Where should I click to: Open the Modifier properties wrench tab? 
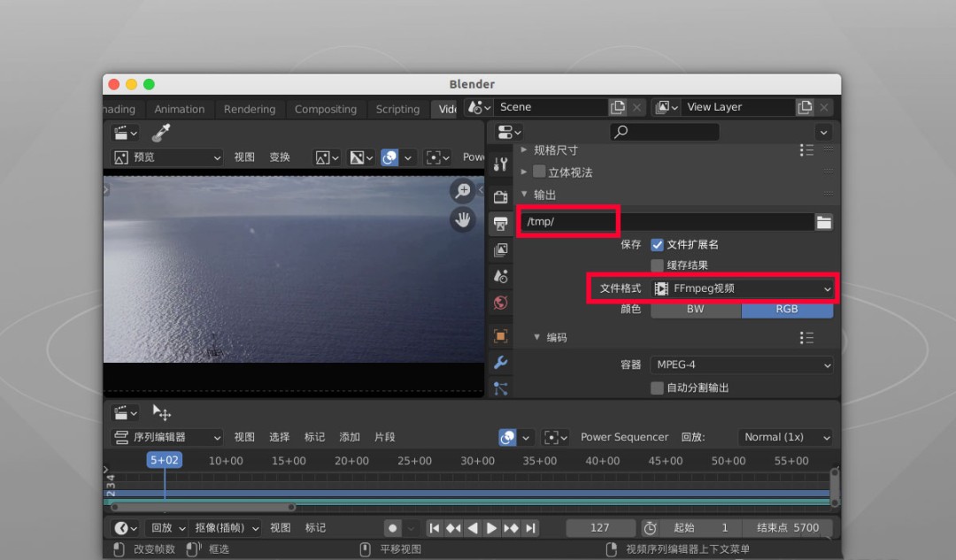(501, 363)
